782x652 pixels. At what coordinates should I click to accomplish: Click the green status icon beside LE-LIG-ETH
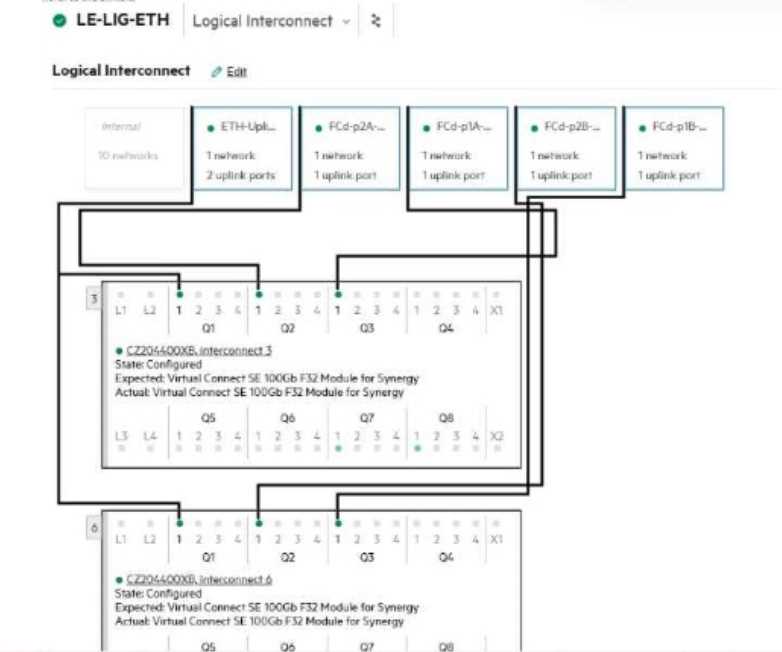[x=59, y=21]
